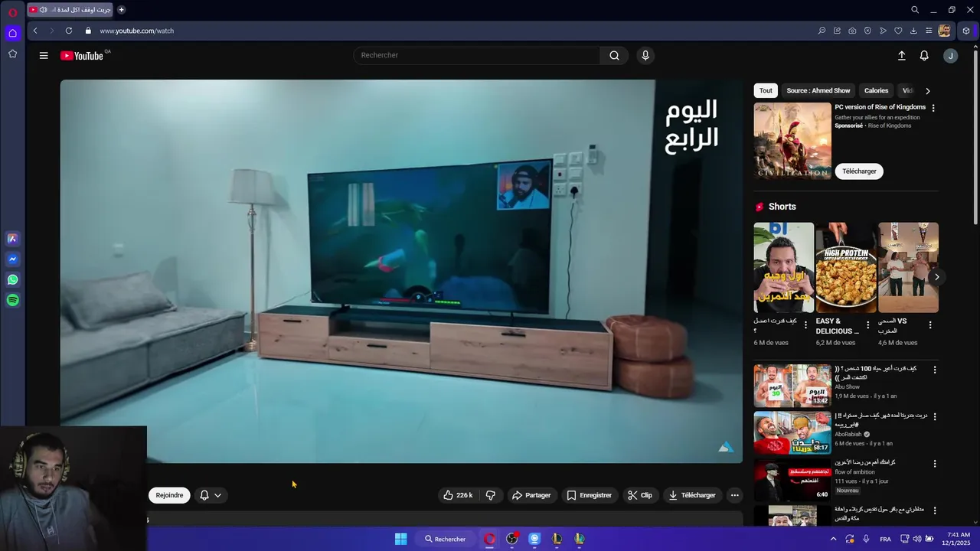Screen dimensions: 980x551
Task: Click the Enregistrer button
Action: [589, 495]
